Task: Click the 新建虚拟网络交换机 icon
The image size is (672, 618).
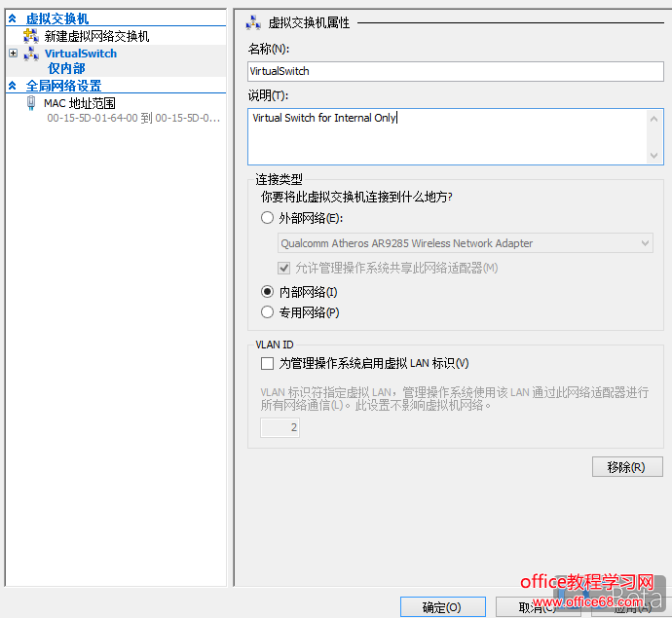Action: tap(31, 36)
